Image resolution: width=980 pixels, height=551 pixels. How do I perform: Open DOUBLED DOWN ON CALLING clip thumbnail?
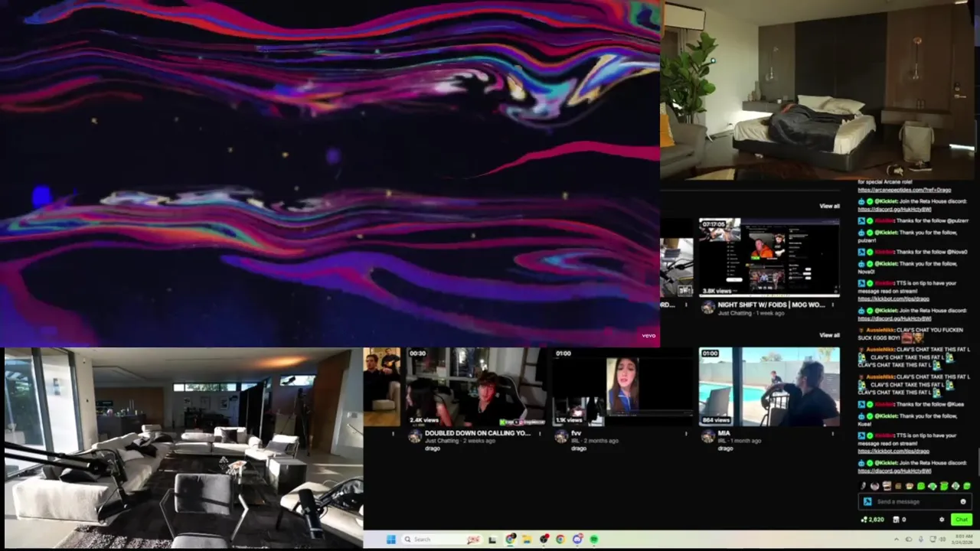[475, 387]
